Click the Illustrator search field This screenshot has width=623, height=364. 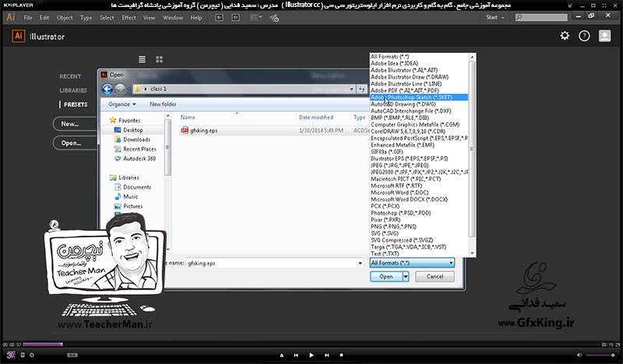pos(541,17)
